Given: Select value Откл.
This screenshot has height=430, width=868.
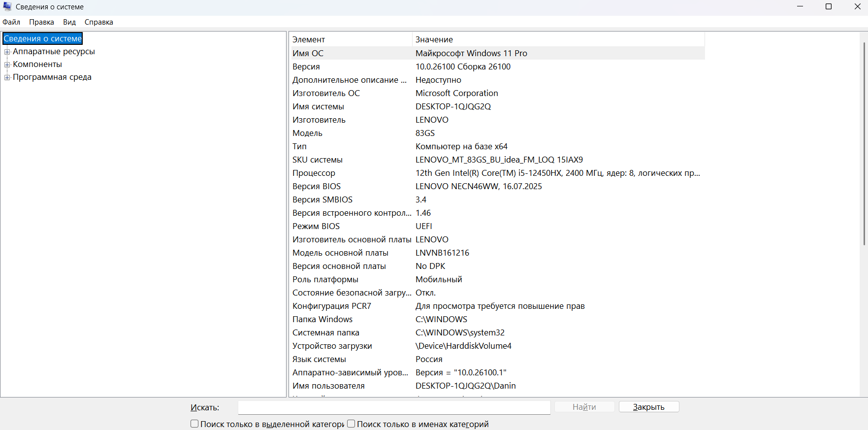Looking at the screenshot, I should point(425,293).
